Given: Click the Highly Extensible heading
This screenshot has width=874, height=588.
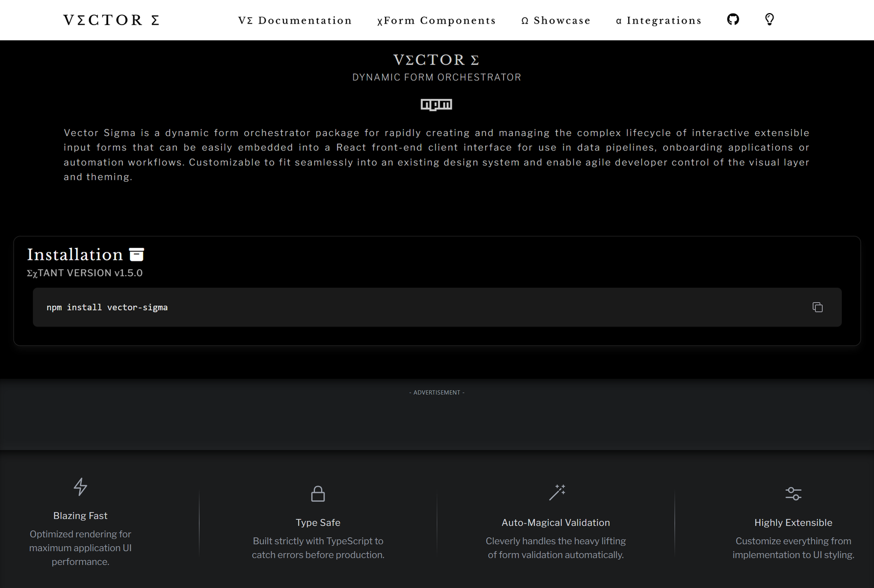Looking at the screenshot, I should 793,522.
